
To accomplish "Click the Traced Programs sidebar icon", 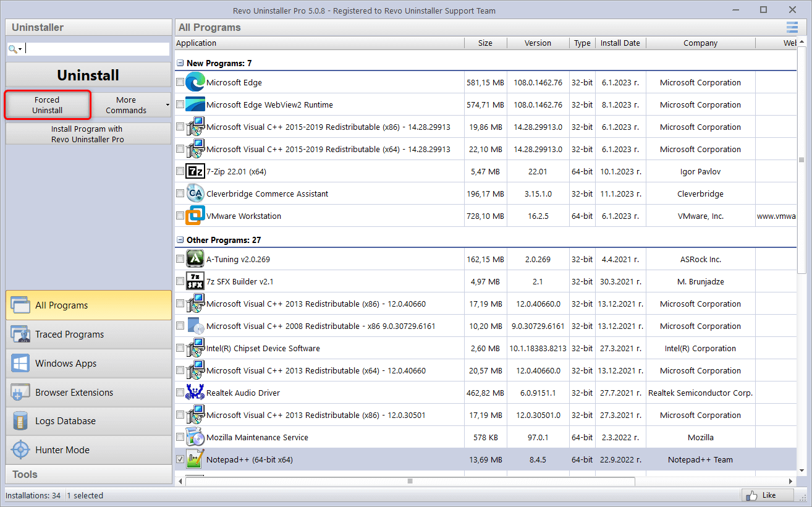I will (20, 334).
